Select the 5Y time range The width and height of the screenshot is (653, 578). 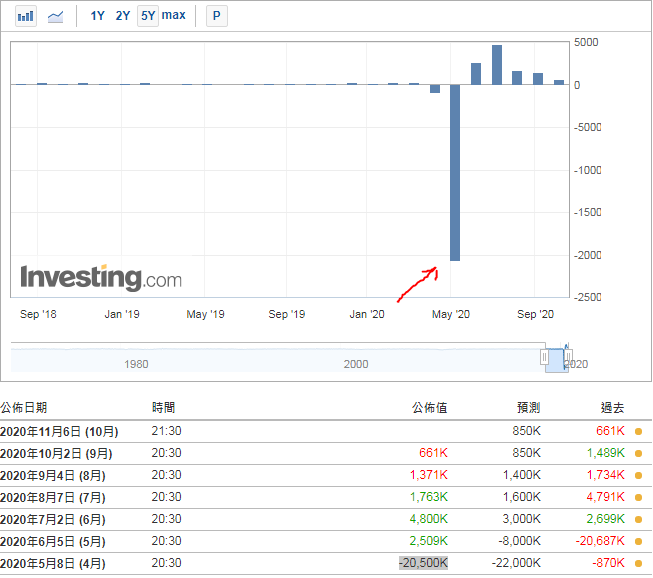147,16
